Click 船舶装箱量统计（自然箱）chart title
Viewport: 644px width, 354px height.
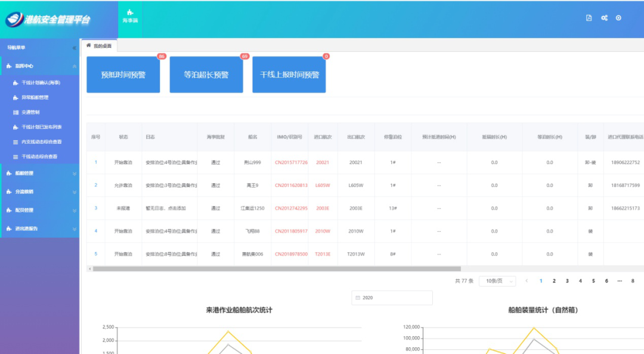[543, 310]
